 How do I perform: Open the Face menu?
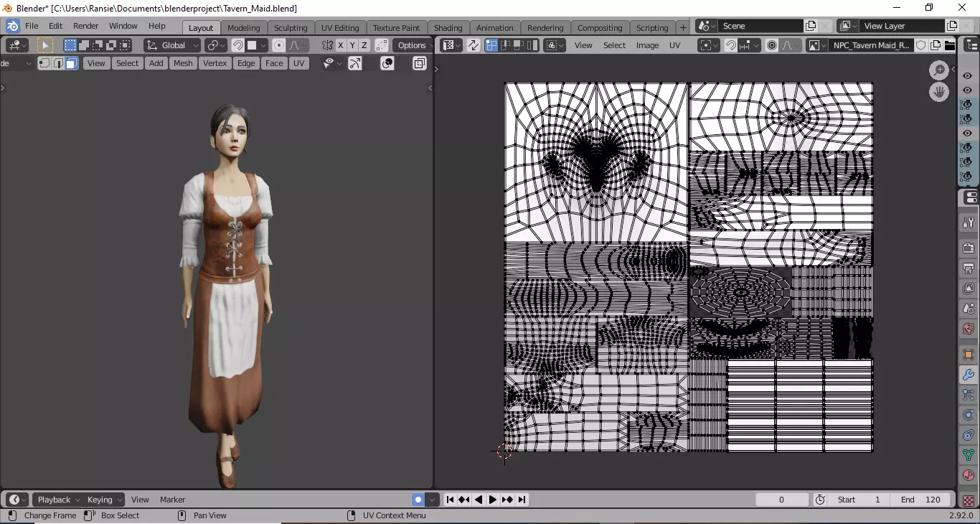(x=274, y=63)
